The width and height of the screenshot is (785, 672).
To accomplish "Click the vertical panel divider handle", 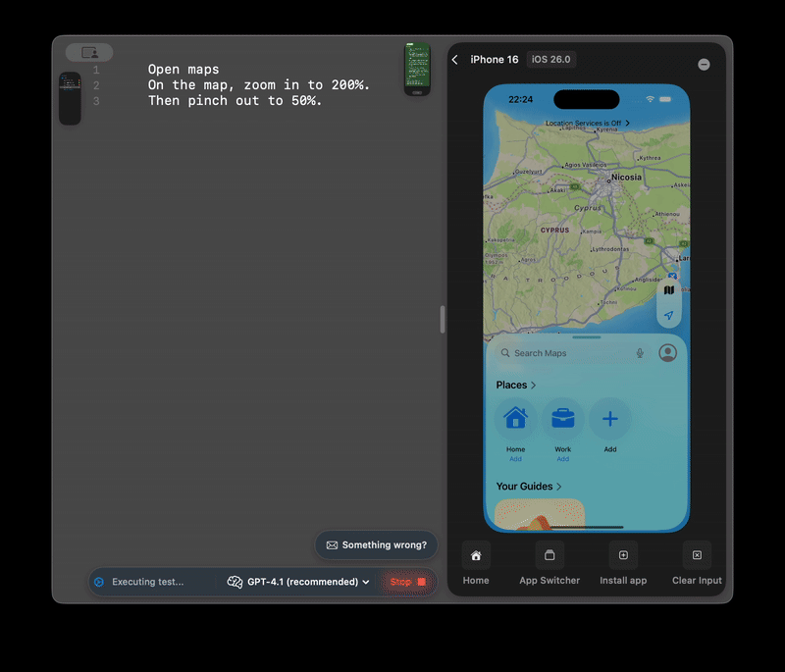I will pyautogui.click(x=443, y=319).
